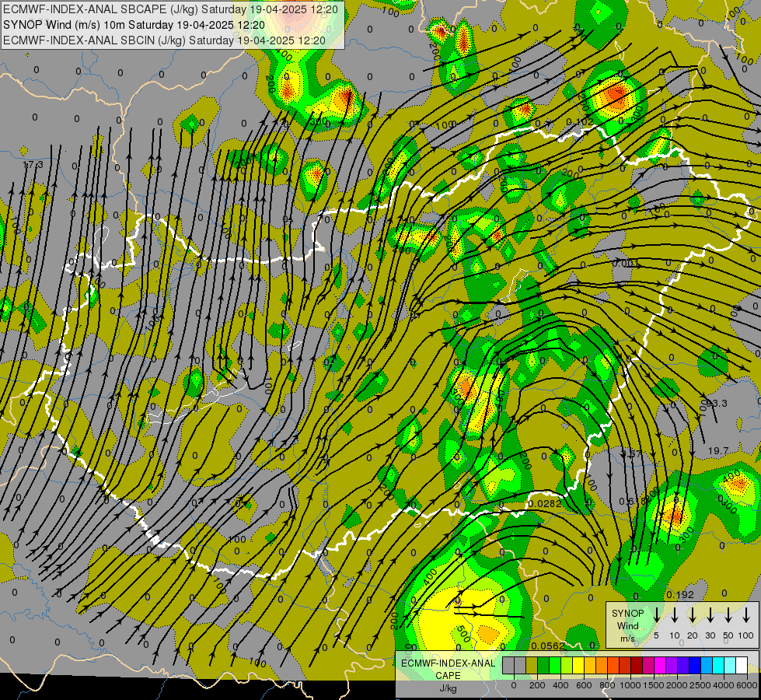
Task: Select the purple violet CAPE legend swatch
Action: [671, 665]
